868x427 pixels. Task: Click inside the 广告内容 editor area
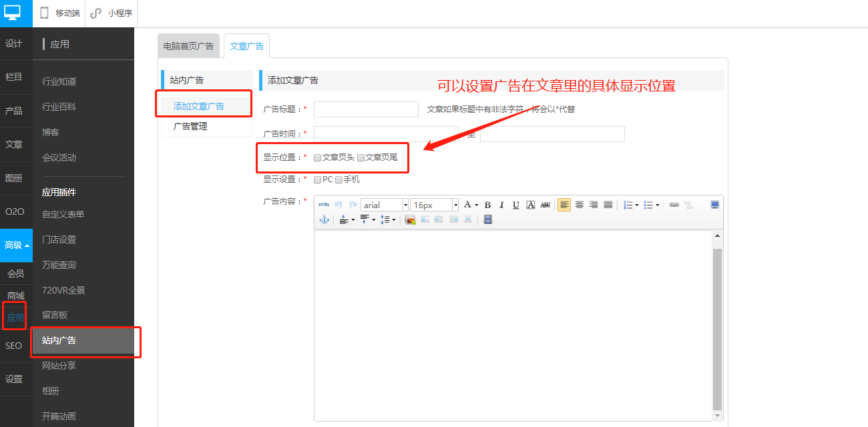(513, 326)
